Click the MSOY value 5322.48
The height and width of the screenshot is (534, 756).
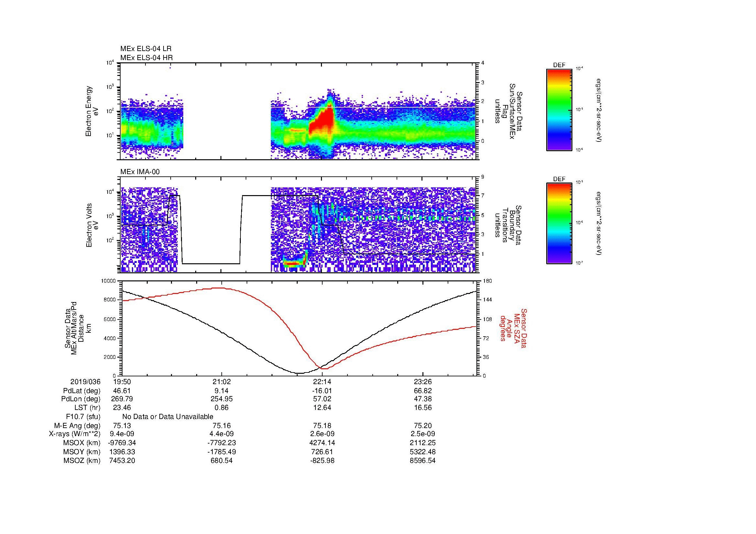click(422, 452)
